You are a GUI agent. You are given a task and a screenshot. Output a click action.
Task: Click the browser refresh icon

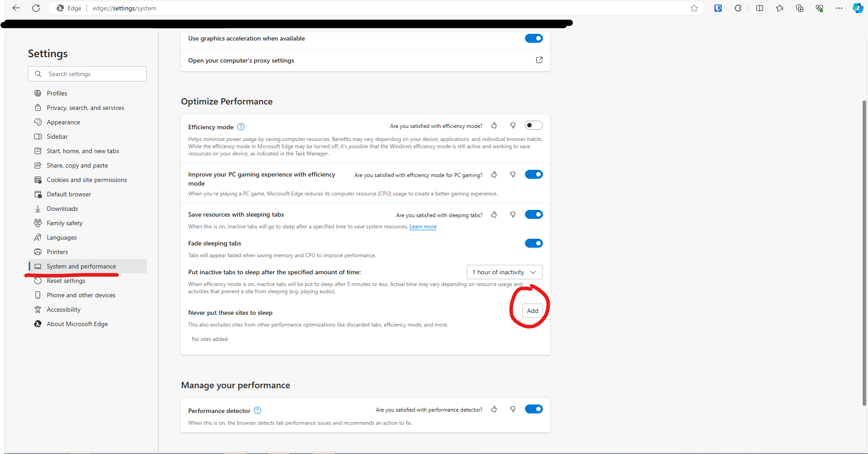(36, 8)
